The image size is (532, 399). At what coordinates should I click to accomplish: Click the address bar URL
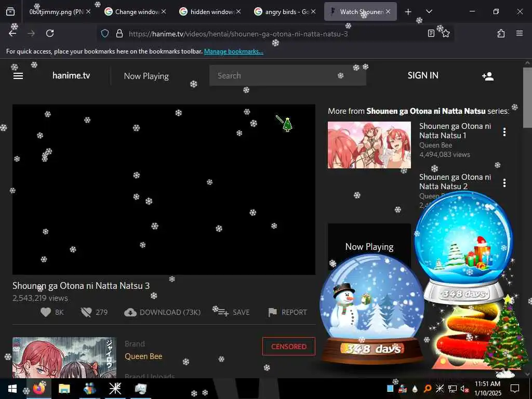click(238, 34)
